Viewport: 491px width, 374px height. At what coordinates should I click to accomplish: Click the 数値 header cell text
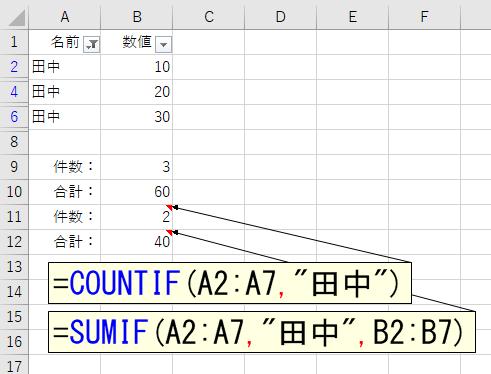coord(137,42)
